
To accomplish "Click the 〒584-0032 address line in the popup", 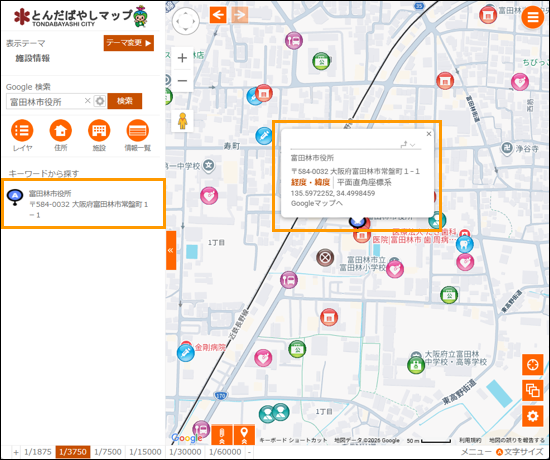I will pyautogui.click(x=355, y=171).
